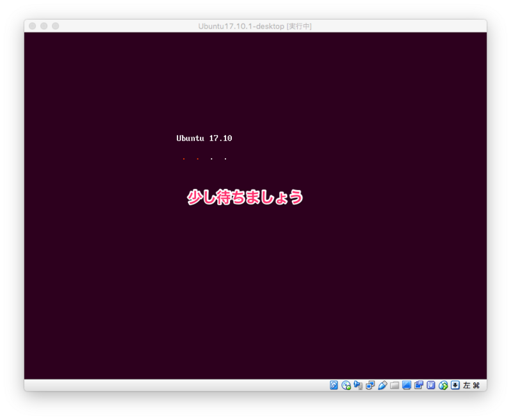This screenshot has height=420, width=511.
Task: Minimize the Ubuntu VM window
Action: pyautogui.click(x=43, y=26)
